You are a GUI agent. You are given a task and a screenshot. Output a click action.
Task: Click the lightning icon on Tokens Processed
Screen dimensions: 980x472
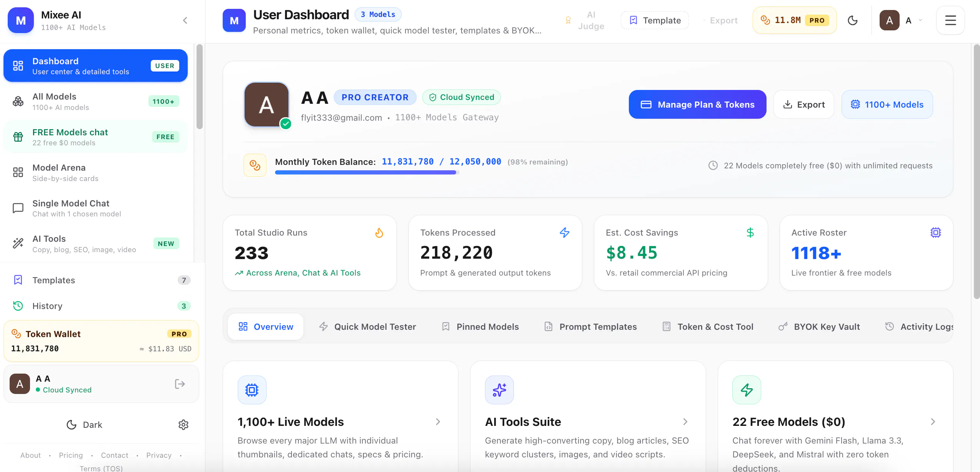[x=565, y=233]
